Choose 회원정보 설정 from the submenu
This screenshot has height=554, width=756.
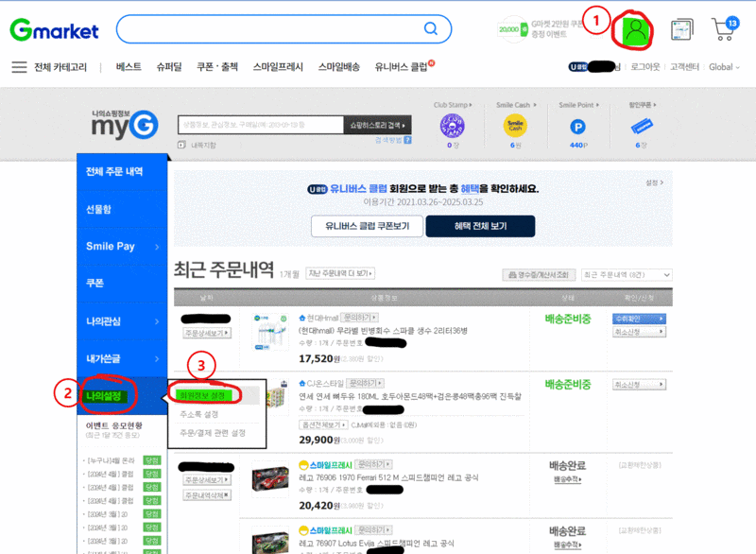202,395
